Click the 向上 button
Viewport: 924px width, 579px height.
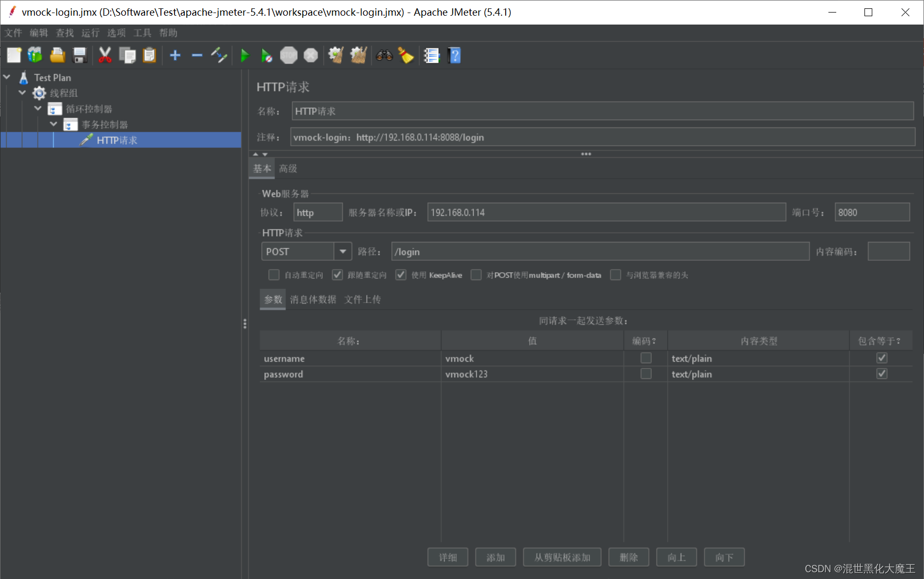tap(676, 557)
